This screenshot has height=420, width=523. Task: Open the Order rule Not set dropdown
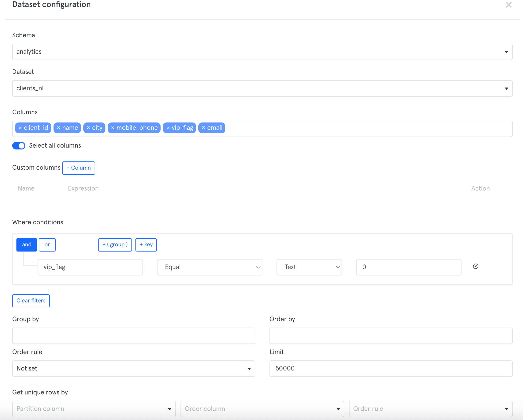pyautogui.click(x=134, y=368)
